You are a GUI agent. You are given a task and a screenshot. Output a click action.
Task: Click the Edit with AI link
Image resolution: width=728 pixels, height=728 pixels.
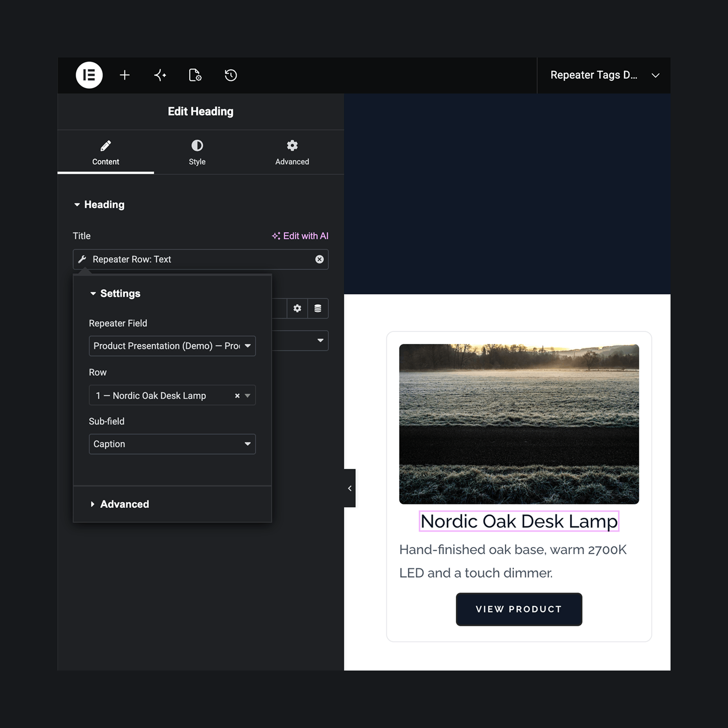[300, 236]
